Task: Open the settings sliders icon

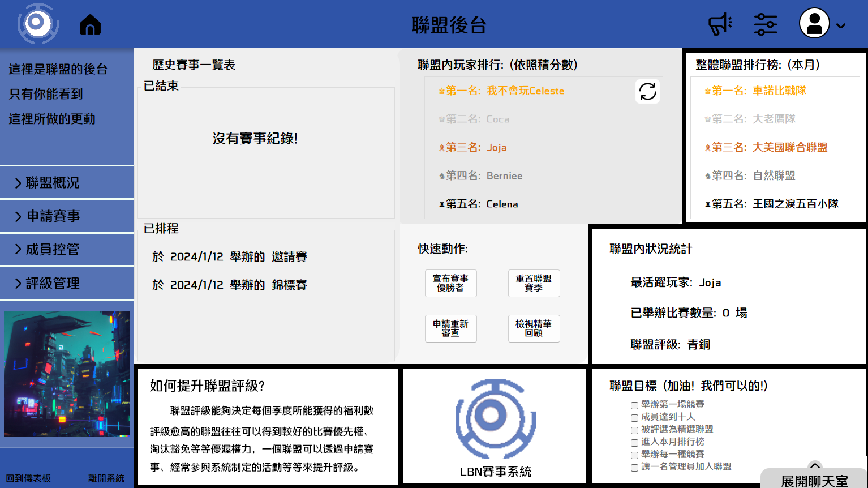Action: [x=765, y=24]
